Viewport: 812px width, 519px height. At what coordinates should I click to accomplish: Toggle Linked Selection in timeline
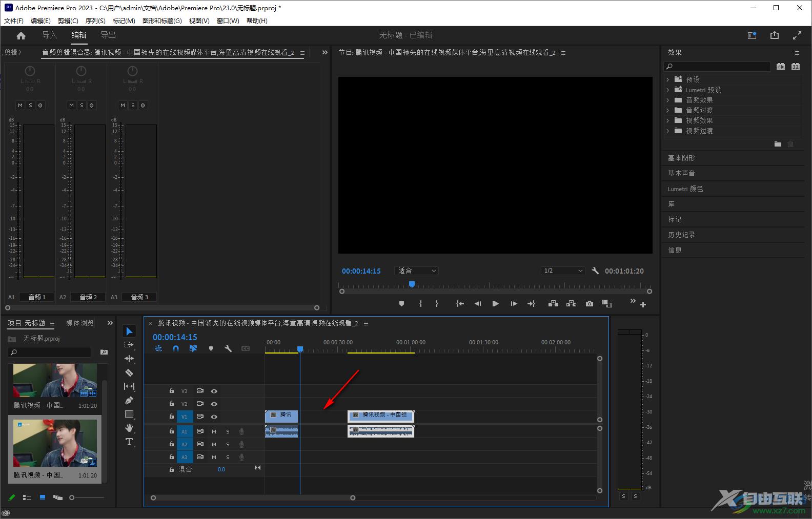[x=193, y=348]
